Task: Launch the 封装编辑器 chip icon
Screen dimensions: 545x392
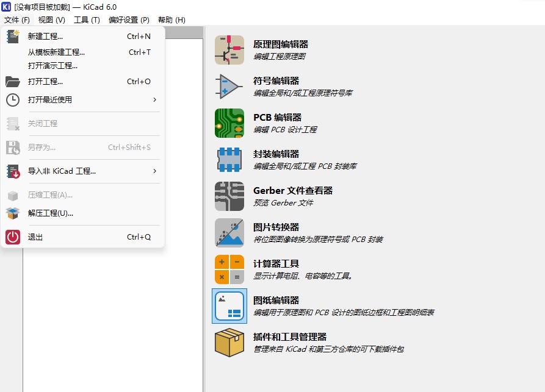Action: click(x=229, y=160)
